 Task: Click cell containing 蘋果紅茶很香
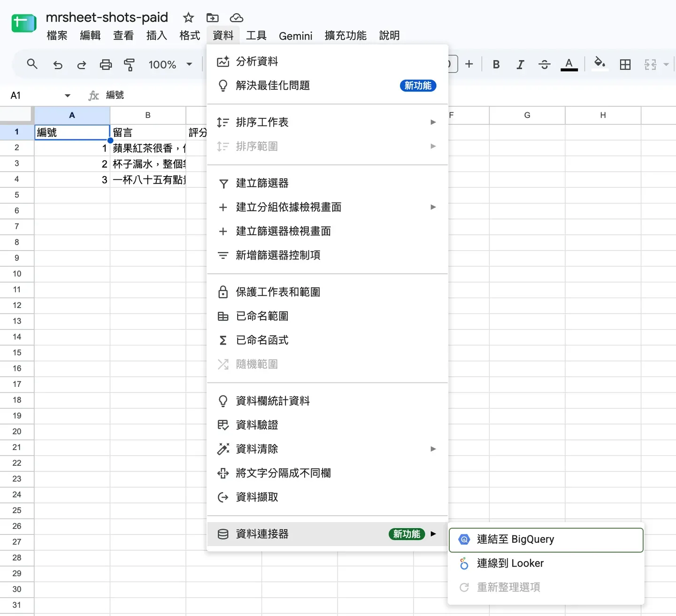[x=148, y=148]
